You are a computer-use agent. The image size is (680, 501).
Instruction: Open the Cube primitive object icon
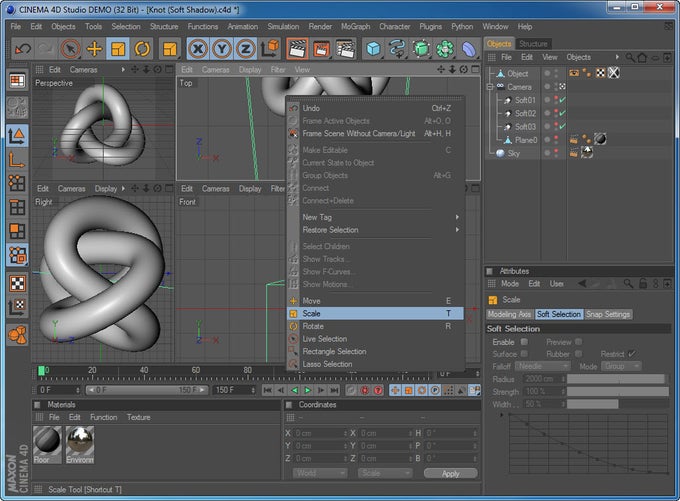click(x=373, y=48)
